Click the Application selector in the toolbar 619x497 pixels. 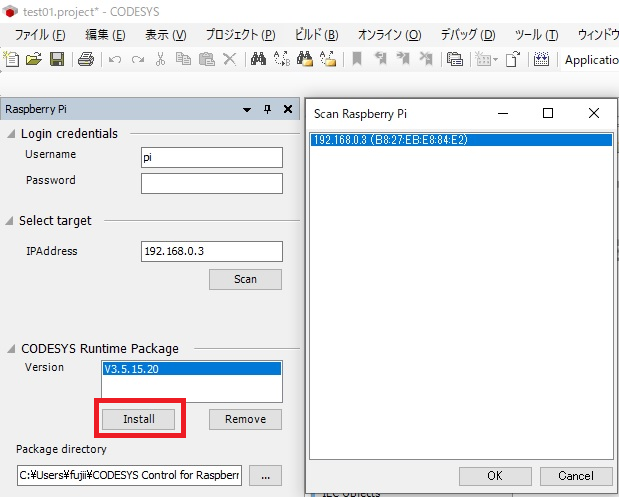point(591,60)
